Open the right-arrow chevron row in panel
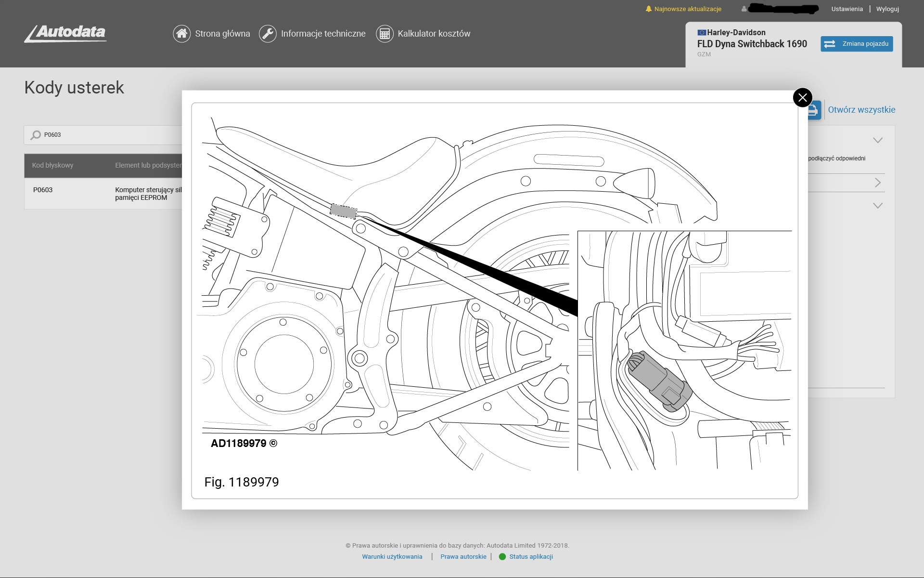 click(x=877, y=183)
